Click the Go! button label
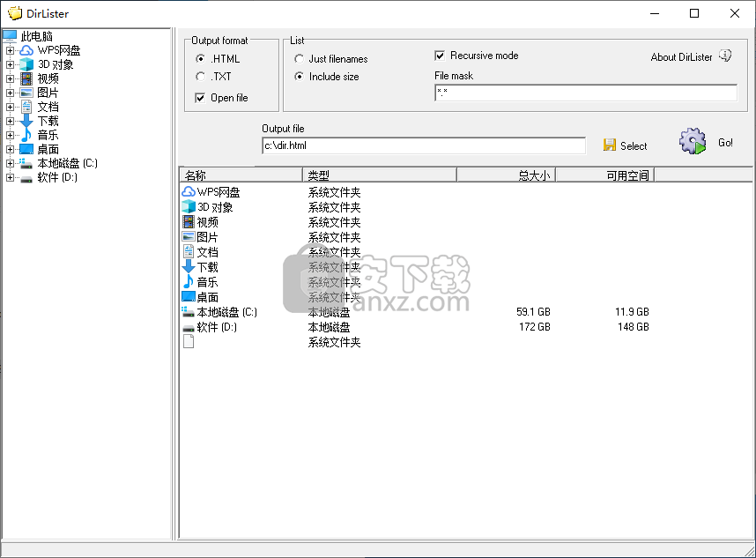This screenshot has height=558, width=756. (x=725, y=142)
